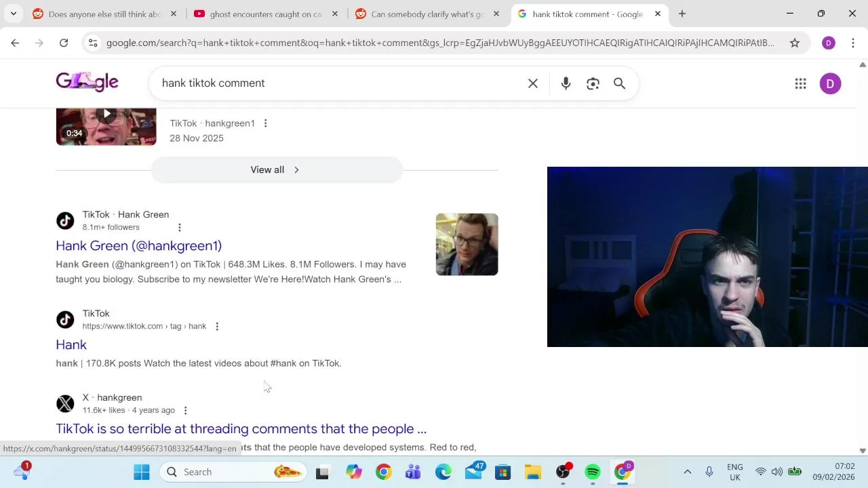Open options for the hankgreen1 video result
868x488 pixels.
tap(265, 123)
